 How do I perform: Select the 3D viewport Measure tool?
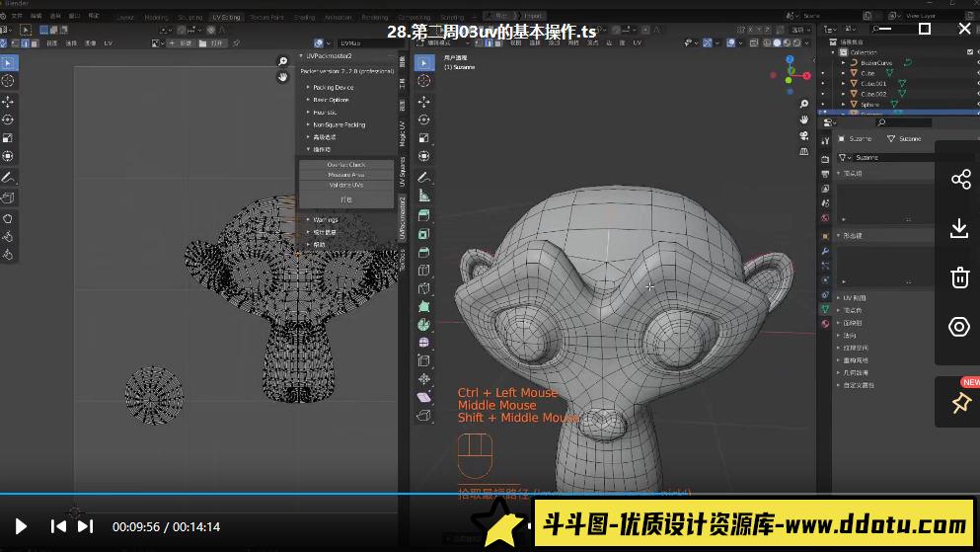click(423, 196)
